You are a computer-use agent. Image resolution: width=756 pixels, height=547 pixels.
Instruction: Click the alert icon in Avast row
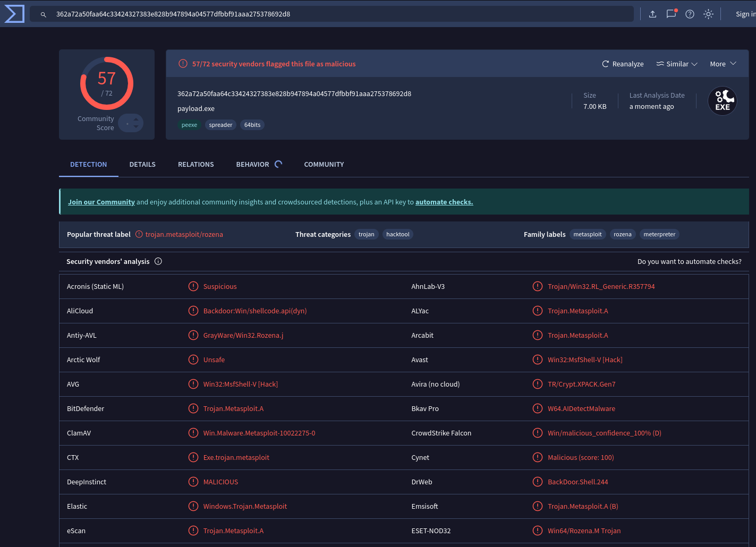(x=538, y=360)
